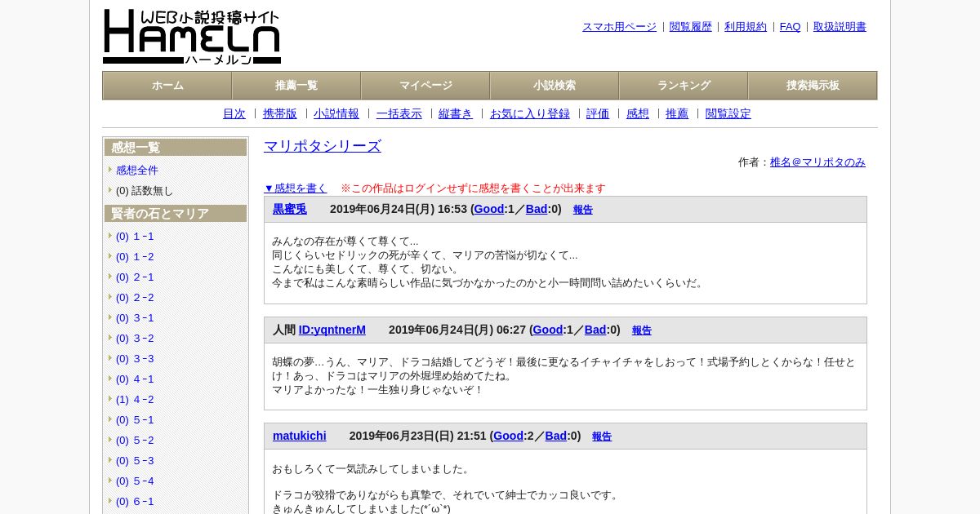Vote Good on matukichi's review
This screenshot has width=980, height=514.
coord(508,436)
